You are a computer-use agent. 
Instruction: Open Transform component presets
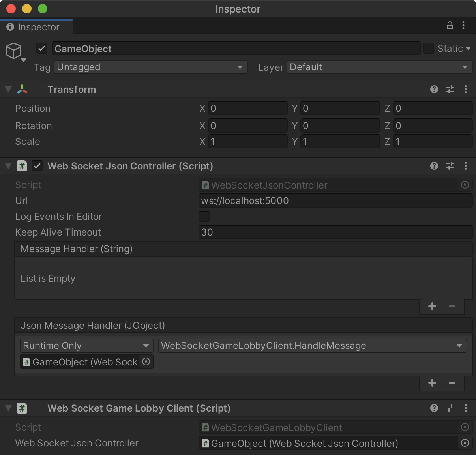coord(450,89)
